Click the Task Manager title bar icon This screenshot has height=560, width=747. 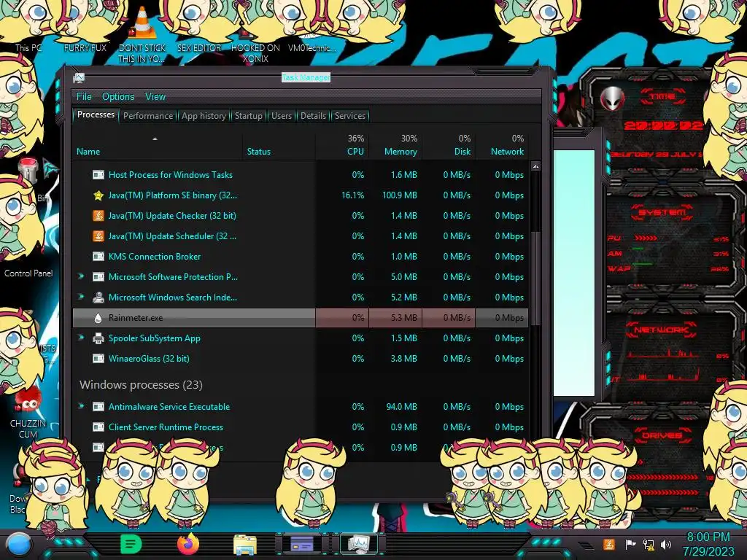click(79, 77)
